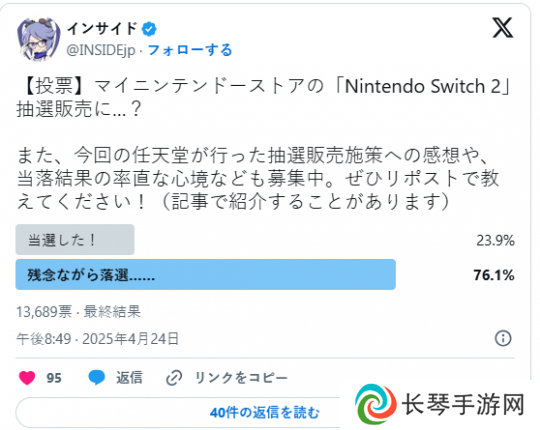Click the インサイド display name
This screenshot has width=540, height=430.
pyautogui.click(x=102, y=29)
